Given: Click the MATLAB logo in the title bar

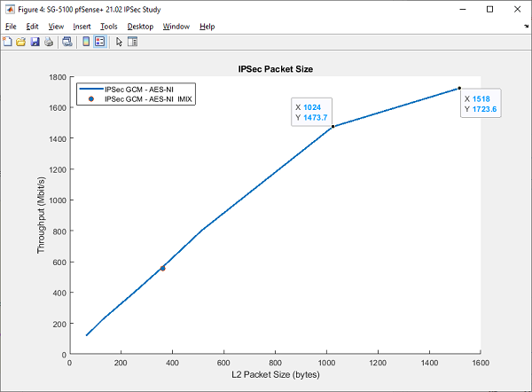Looking at the screenshot, I should (x=9, y=8).
